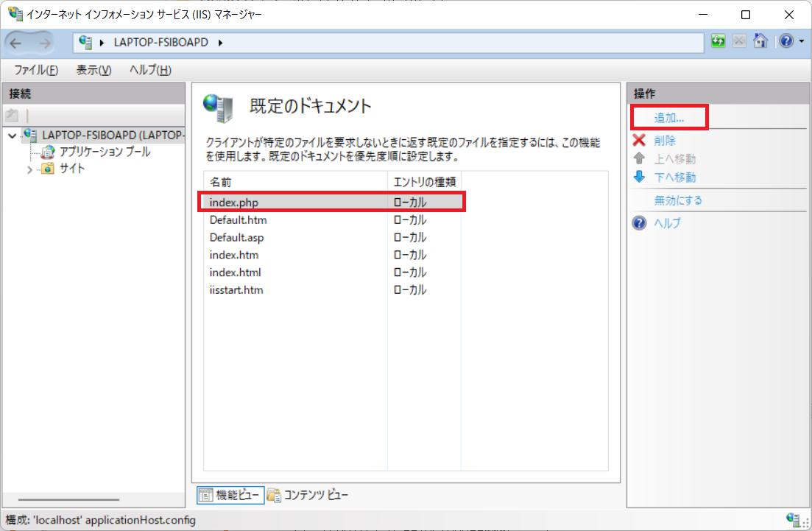The height and width of the screenshot is (531, 812).
Task: Open help with the question mark toolbar icon
Action: click(784, 41)
